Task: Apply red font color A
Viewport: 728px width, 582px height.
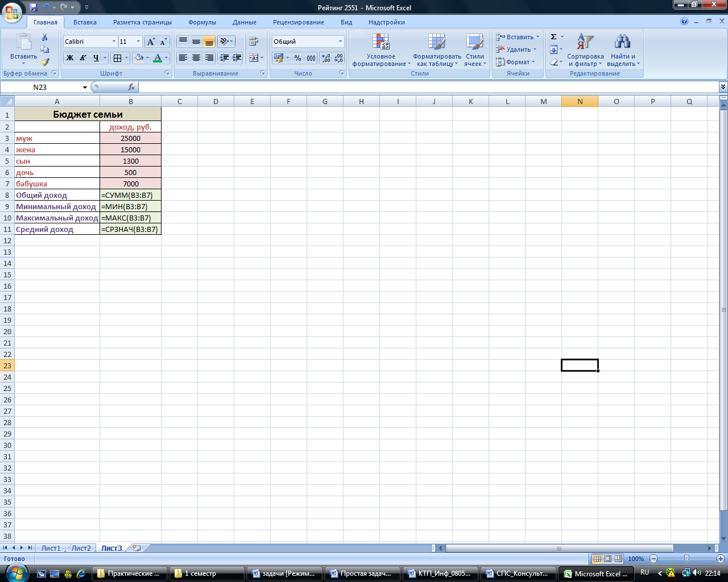Action: pos(158,58)
